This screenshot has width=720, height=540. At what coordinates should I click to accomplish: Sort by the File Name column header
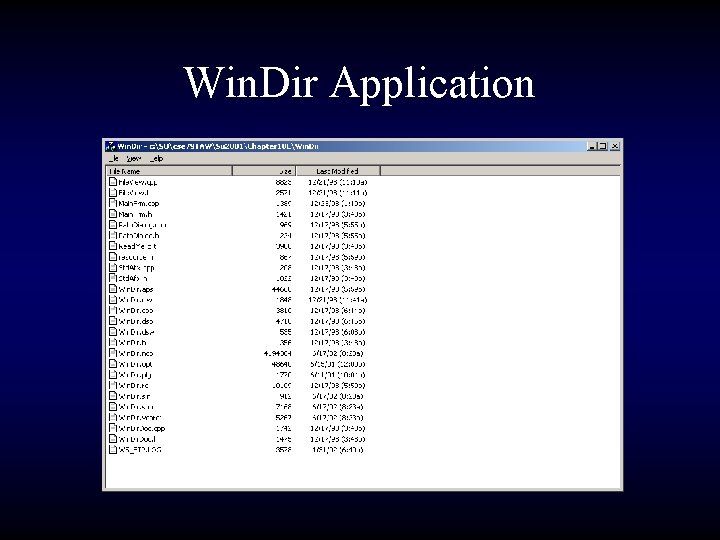pos(169,171)
